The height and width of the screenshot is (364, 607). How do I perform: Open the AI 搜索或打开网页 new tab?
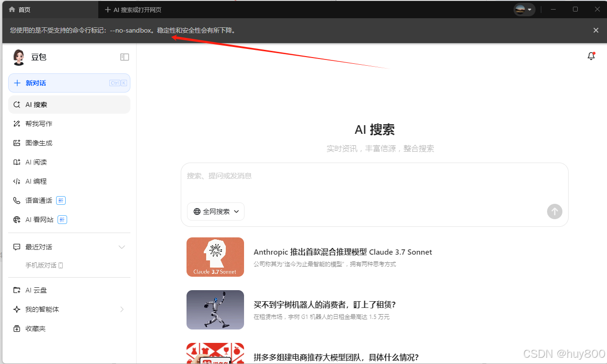tap(133, 10)
